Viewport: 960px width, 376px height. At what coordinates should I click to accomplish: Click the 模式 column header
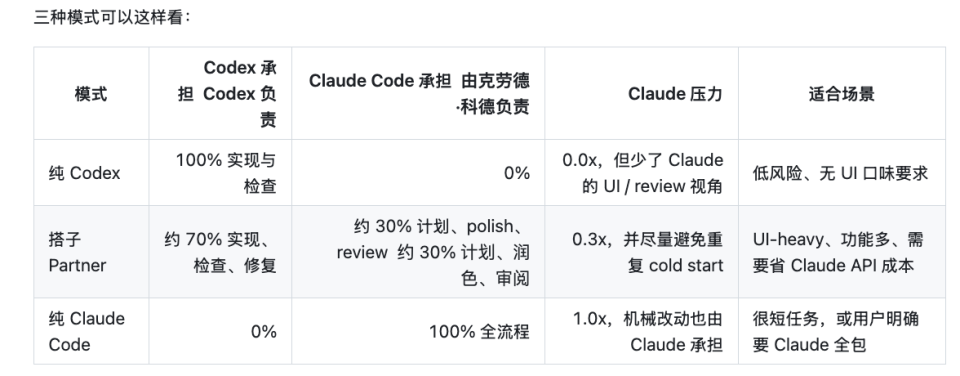(91, 94)
